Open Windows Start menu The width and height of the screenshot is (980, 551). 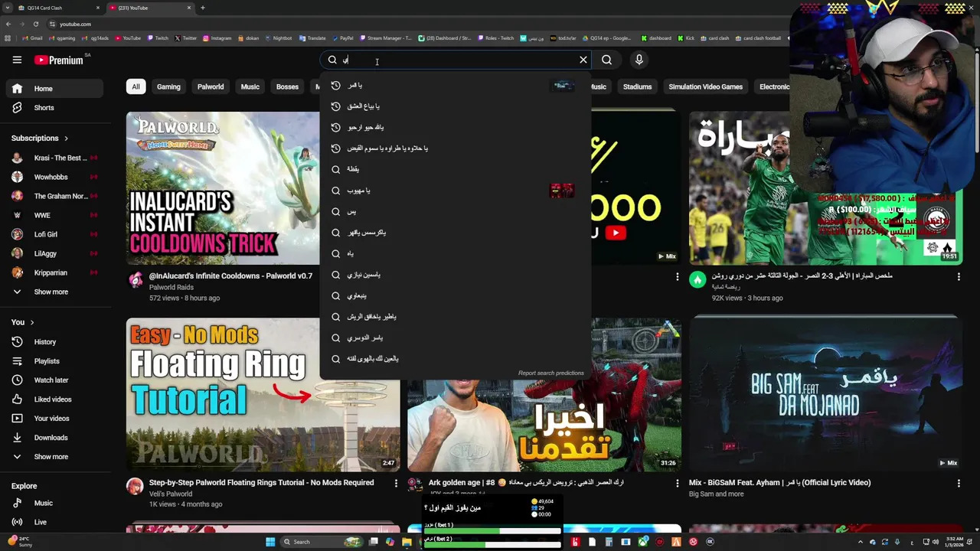pyautogui.click(x=269, y=542)
